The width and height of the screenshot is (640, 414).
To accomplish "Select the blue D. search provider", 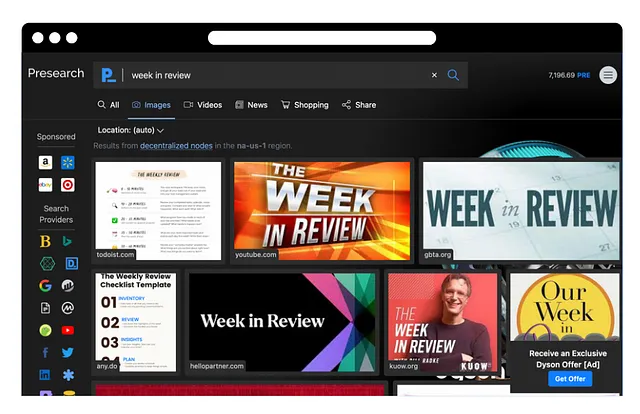I will point(71,264).
